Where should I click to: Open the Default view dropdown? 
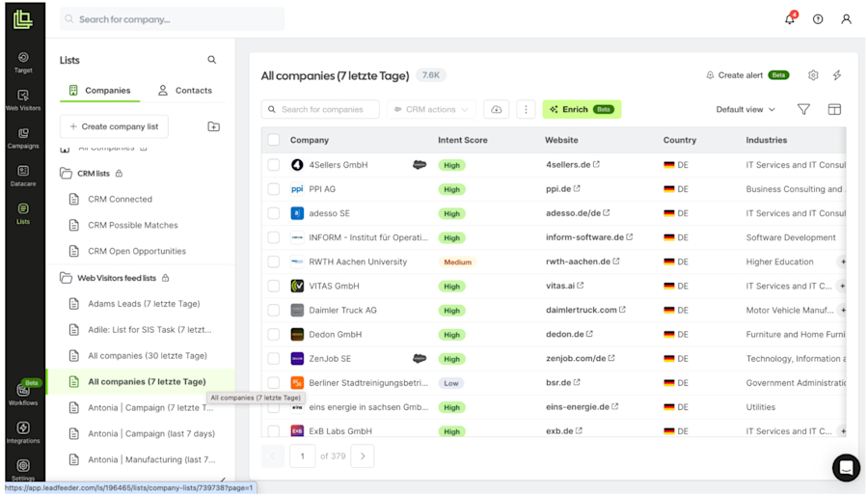pyautogui.click(x=746, y=110)
